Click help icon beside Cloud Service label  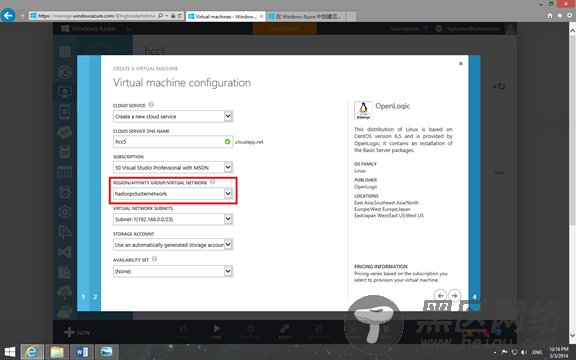point(151,105)
